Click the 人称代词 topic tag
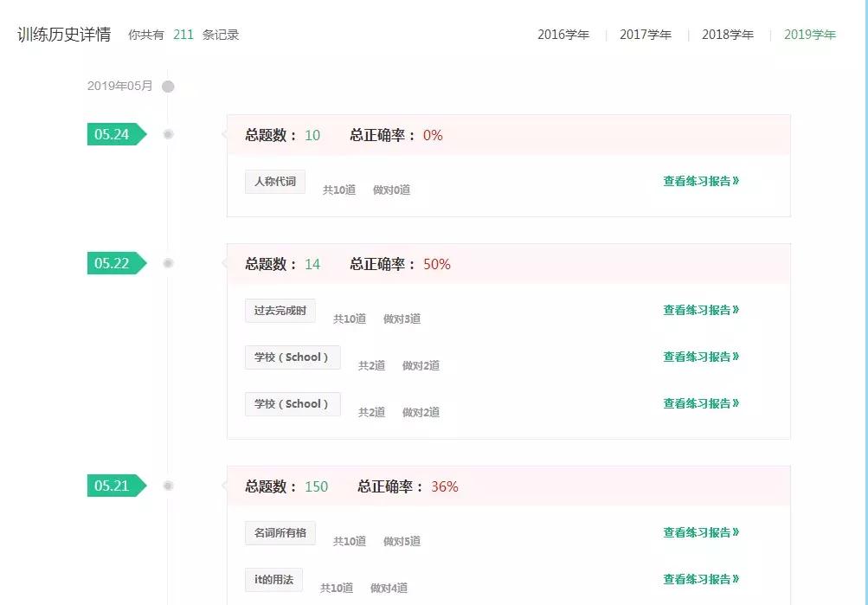Screen dimensions: 868x605 (x=273, y=181)
